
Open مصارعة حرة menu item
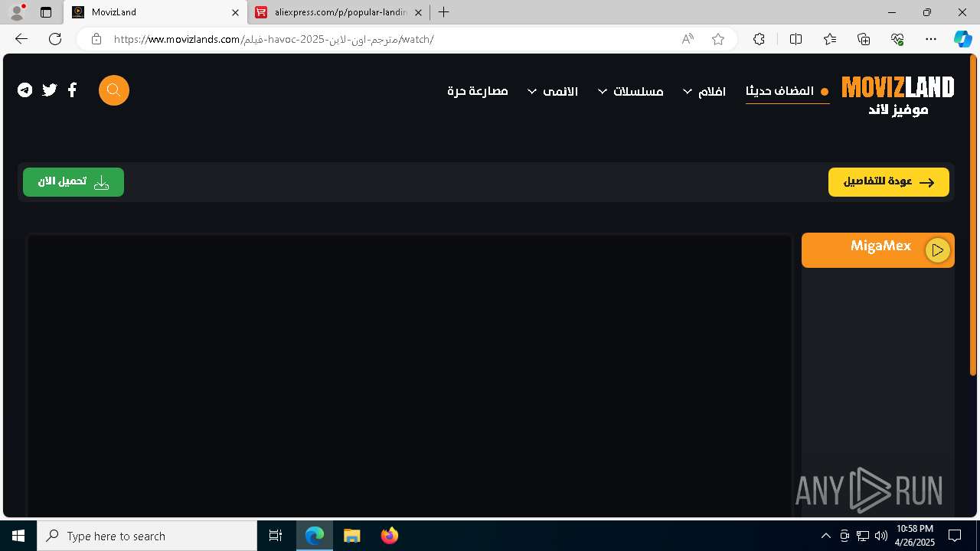(478, 91)
